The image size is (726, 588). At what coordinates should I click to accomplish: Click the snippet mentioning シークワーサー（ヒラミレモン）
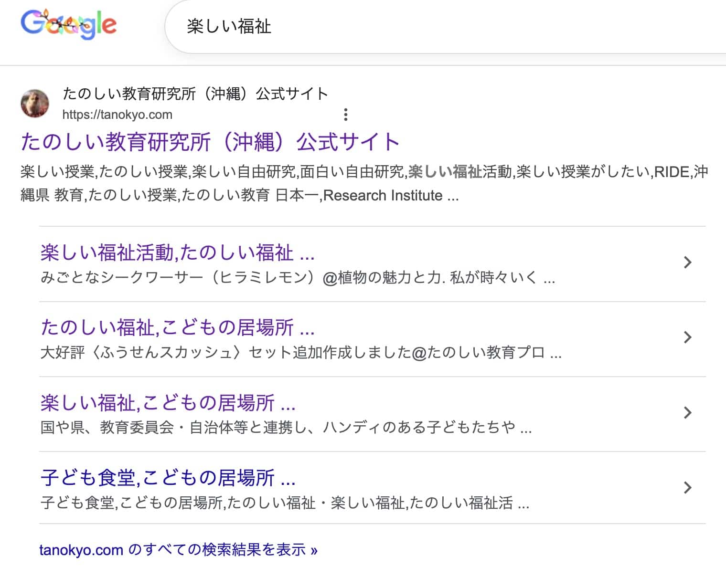[x=297, y=277]
